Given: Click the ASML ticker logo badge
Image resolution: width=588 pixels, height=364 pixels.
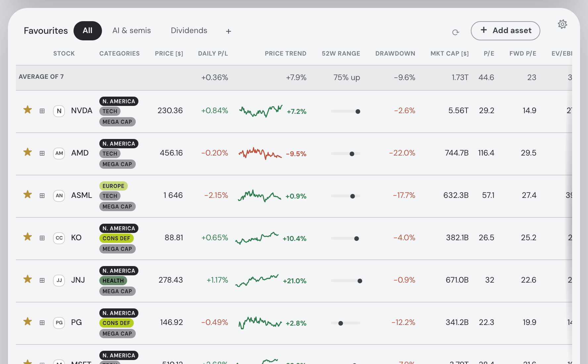Looking at the screenshot, I should point(59,196).
